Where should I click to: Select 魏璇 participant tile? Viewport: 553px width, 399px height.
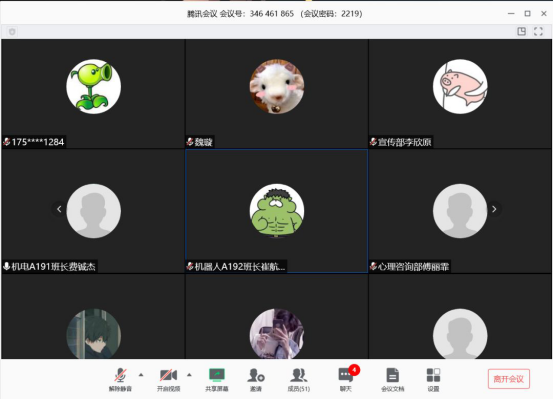coord(277,94)
